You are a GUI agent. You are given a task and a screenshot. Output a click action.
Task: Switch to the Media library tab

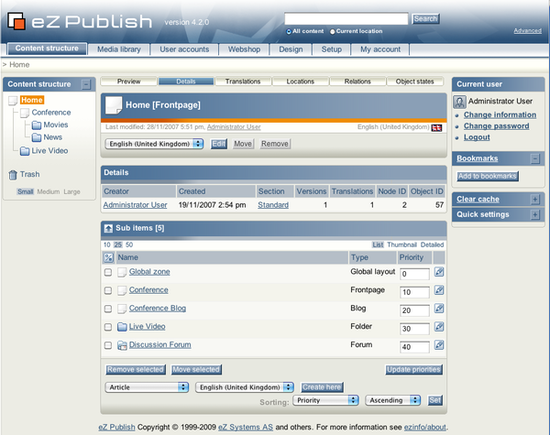(x=119, y=49)
